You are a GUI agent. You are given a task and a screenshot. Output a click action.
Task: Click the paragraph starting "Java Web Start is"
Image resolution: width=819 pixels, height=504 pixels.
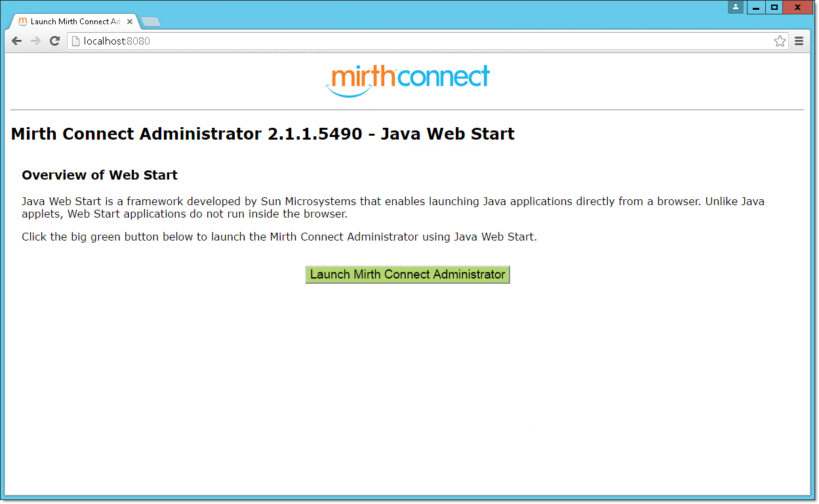(x=393, y=208)
